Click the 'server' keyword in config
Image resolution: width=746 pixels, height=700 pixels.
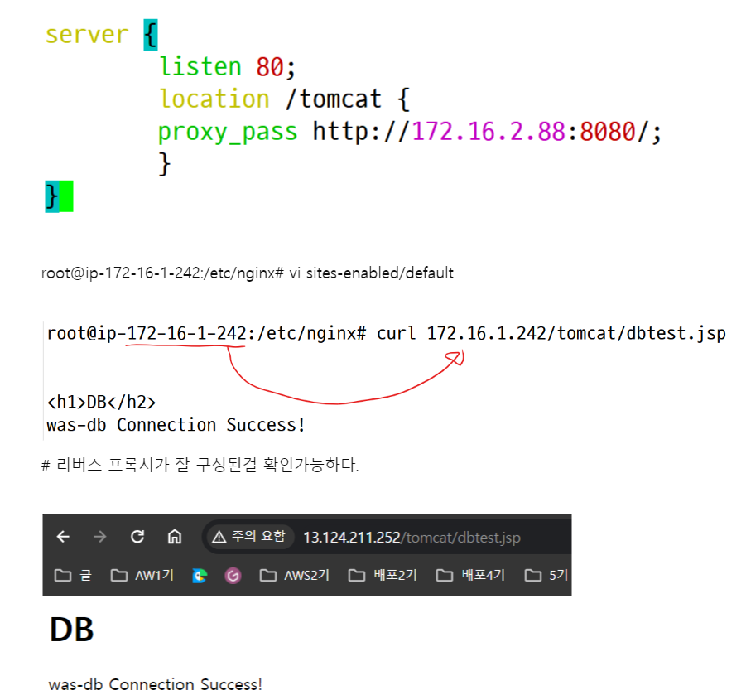[x=87, y=35]
